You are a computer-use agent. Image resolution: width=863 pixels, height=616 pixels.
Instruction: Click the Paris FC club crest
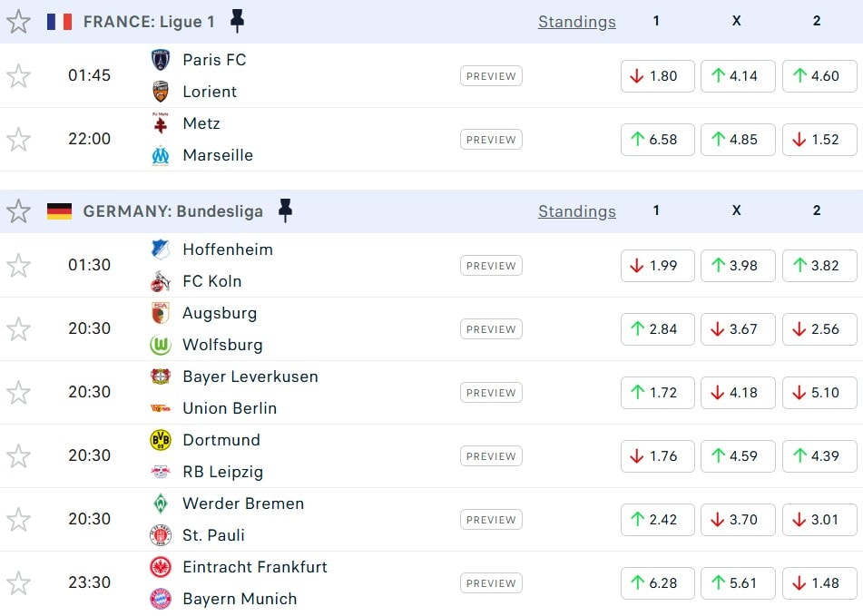coord(161,60)
